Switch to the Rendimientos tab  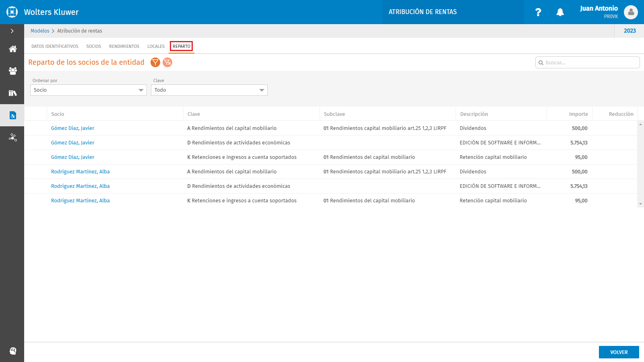point(124,46)
